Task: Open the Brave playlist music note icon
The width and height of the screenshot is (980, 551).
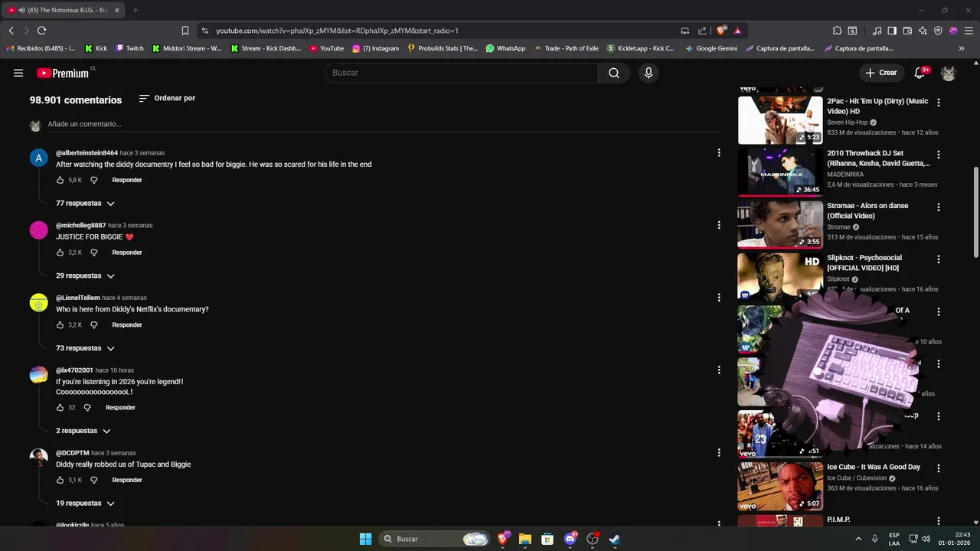Action: [877, 31]
